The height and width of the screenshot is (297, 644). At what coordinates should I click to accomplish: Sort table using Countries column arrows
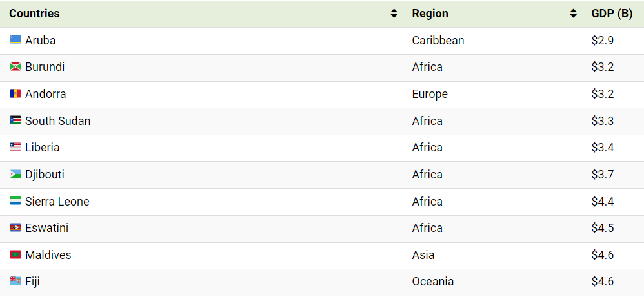click(394, 14)
